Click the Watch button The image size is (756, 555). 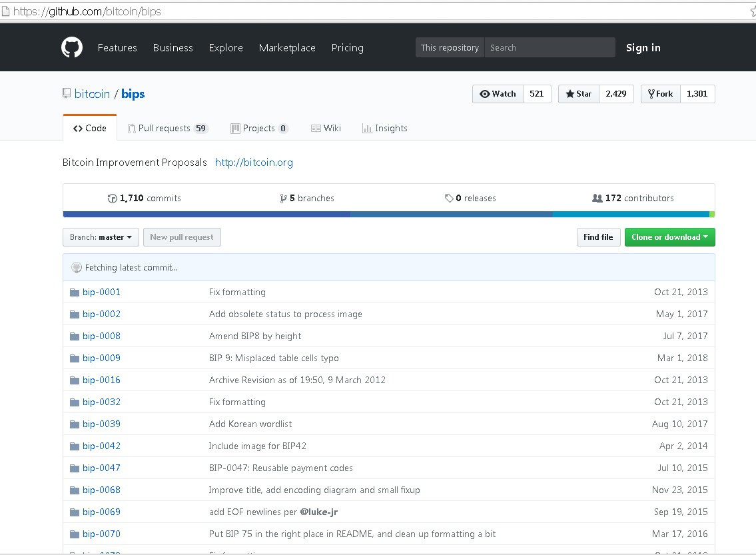(x=498, y=94)
